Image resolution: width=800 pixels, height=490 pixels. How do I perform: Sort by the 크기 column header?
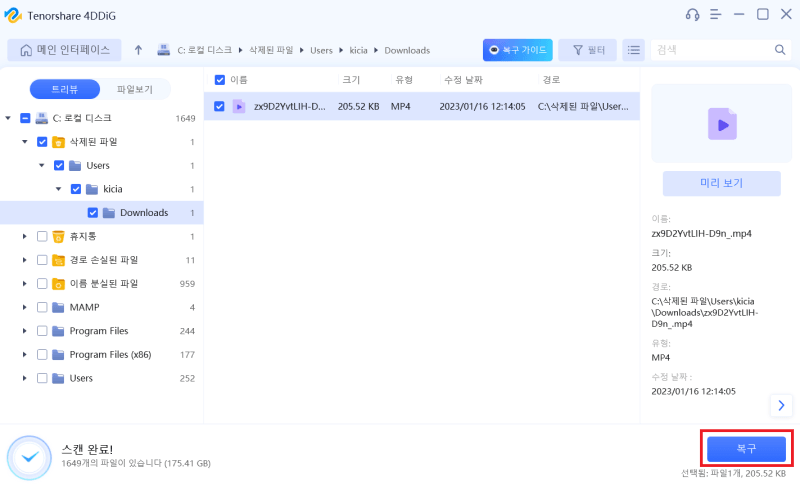click(x=351, y=80)
